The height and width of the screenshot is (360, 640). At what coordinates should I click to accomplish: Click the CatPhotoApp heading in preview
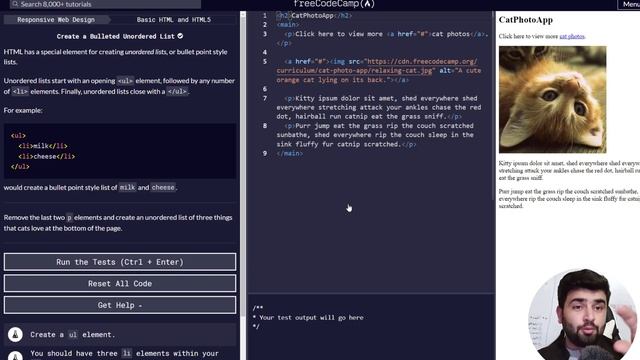click(x=526, y=20)
